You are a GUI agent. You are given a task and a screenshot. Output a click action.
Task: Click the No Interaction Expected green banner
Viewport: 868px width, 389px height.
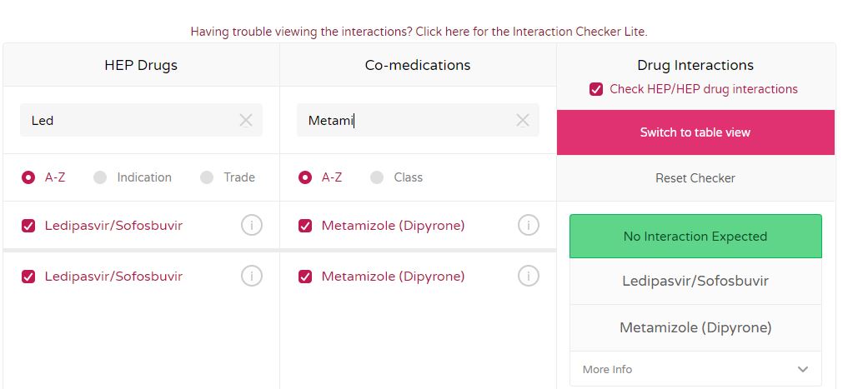click(x=695, y=237)
